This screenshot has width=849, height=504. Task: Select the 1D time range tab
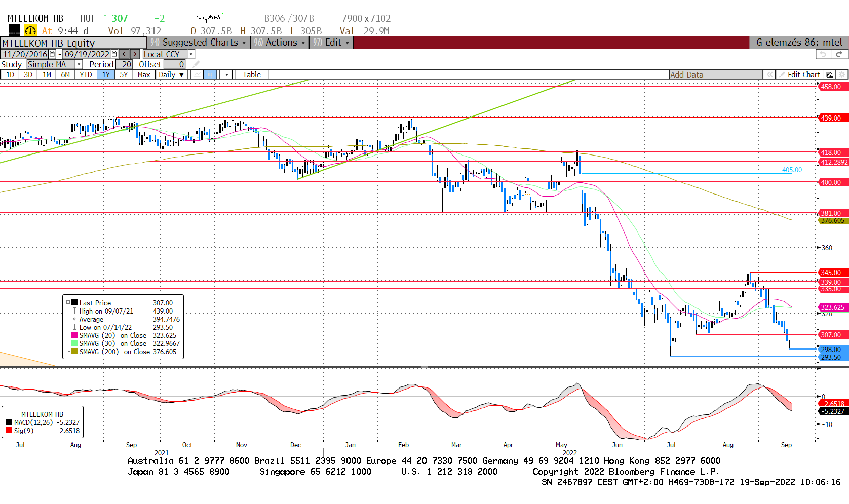pos(10,75)
